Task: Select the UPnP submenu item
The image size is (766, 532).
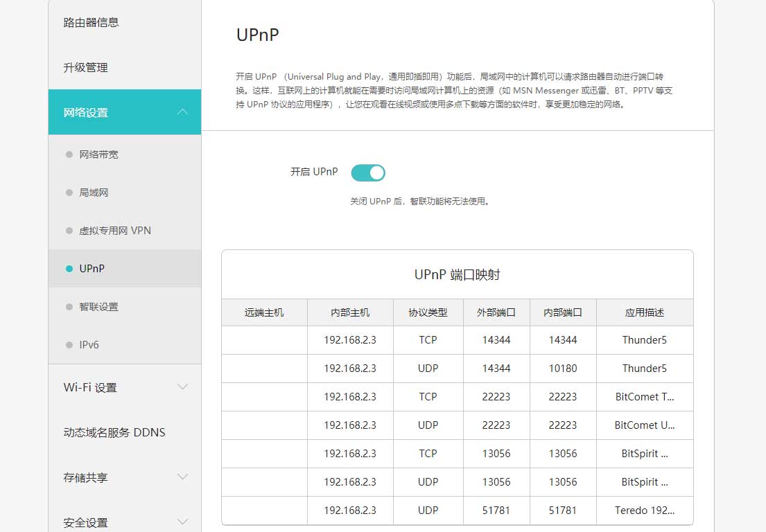Action: 92,268
